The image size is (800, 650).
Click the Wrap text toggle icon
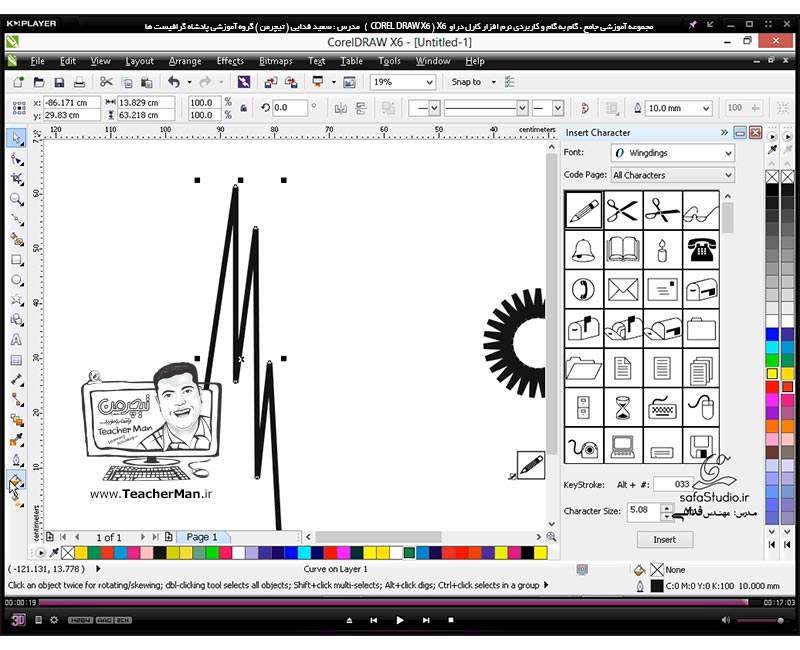tap(611, 108)
